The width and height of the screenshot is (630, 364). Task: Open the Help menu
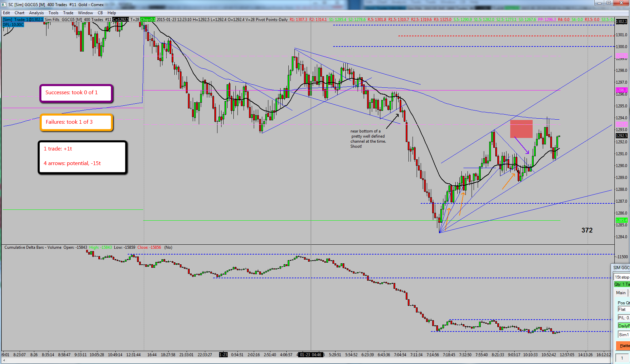click(x=112, y=13)
